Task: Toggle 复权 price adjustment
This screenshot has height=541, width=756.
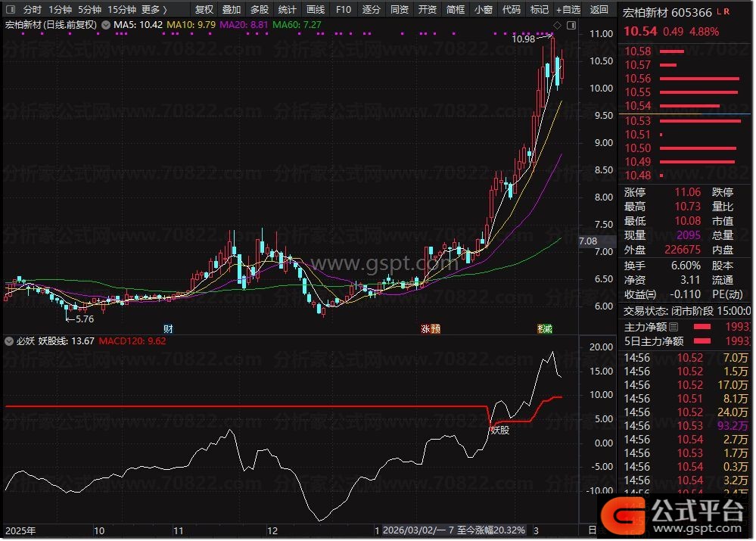Action: 204,10
